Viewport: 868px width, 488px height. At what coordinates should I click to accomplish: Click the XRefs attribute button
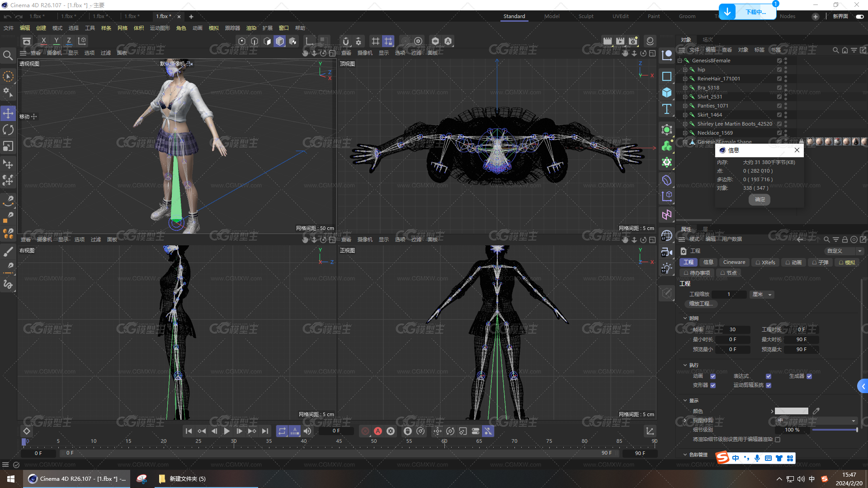(765, 262)
